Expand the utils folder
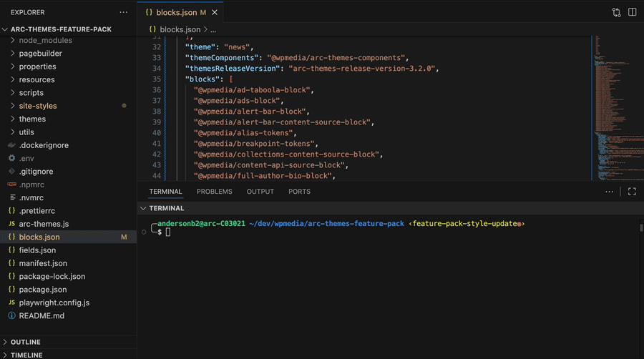 [12, 132]
